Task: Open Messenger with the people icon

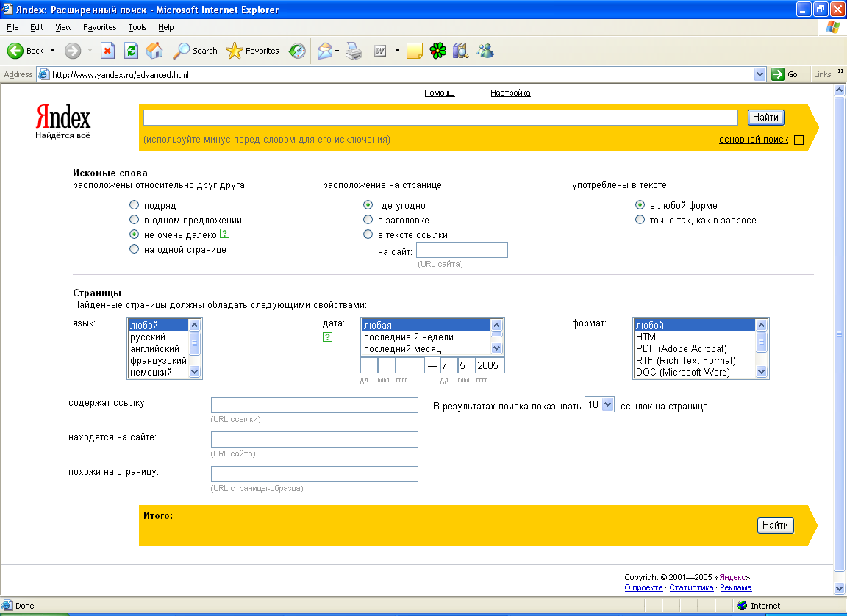Action: [x=485, y=51]
